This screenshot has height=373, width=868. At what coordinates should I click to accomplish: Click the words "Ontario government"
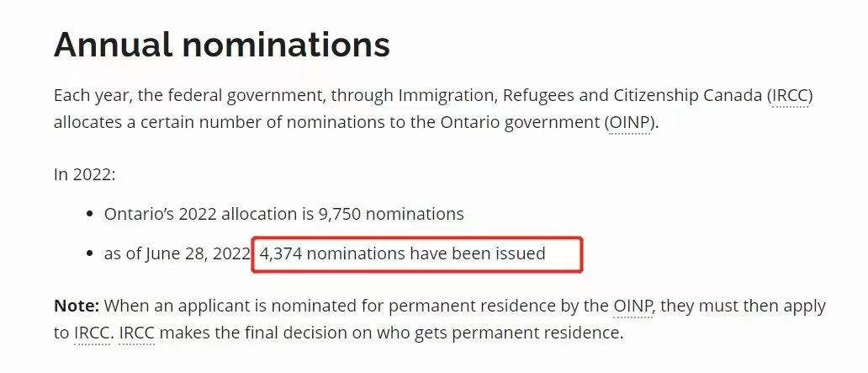[x=529, y=122]
